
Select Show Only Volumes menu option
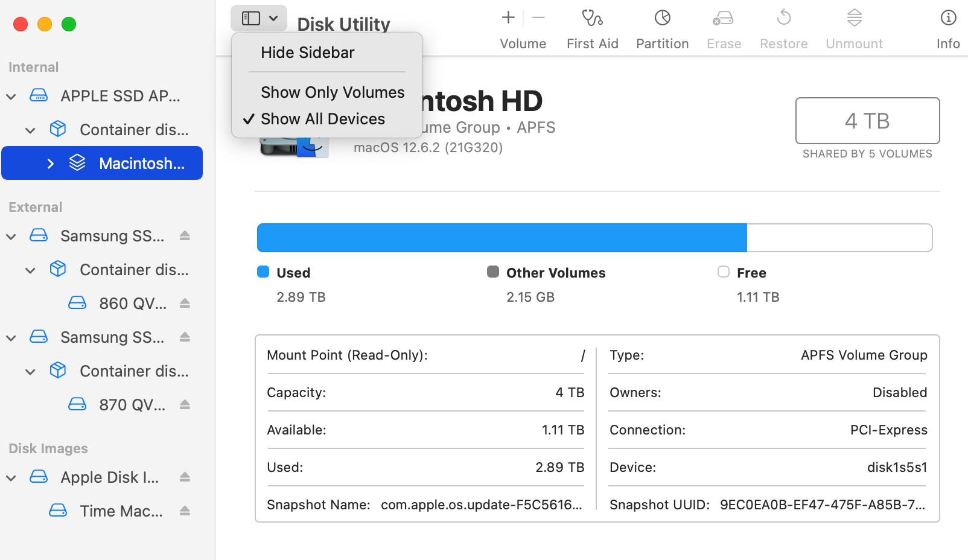tap(333, 92)
